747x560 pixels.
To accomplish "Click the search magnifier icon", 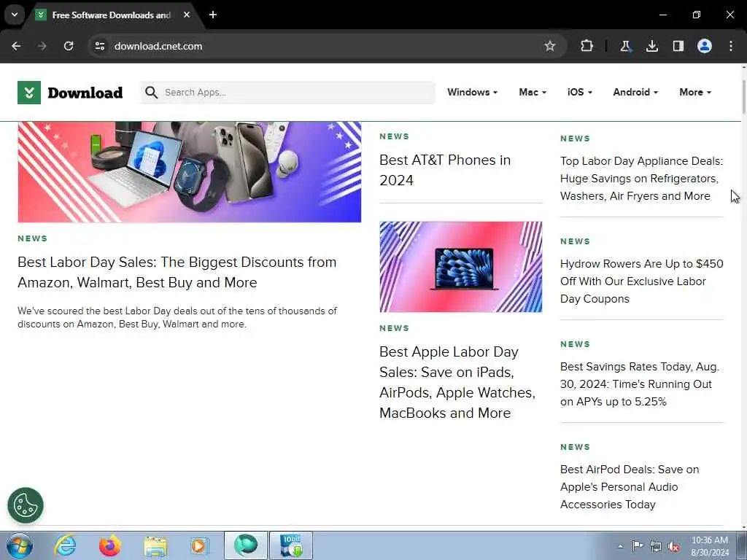I will [151, 93].
